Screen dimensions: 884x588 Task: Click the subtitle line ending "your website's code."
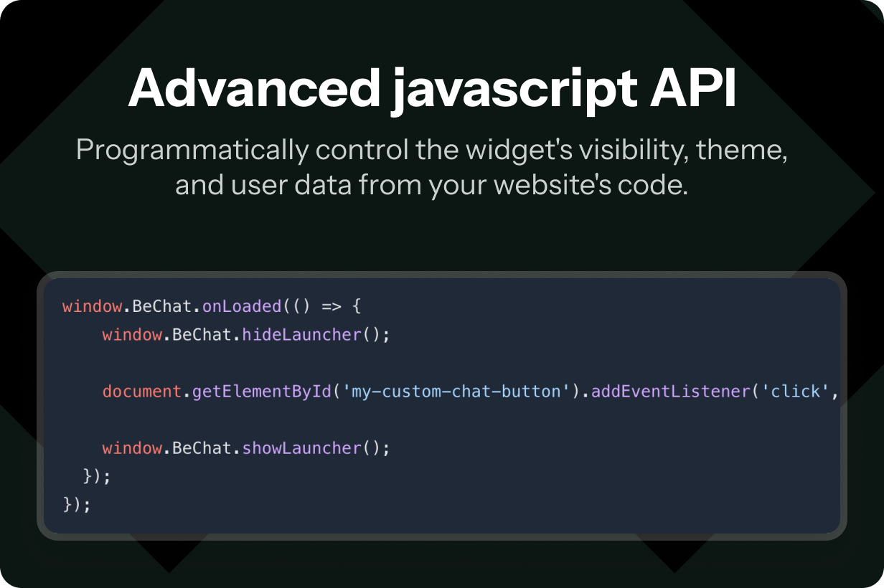click(432, 185)
